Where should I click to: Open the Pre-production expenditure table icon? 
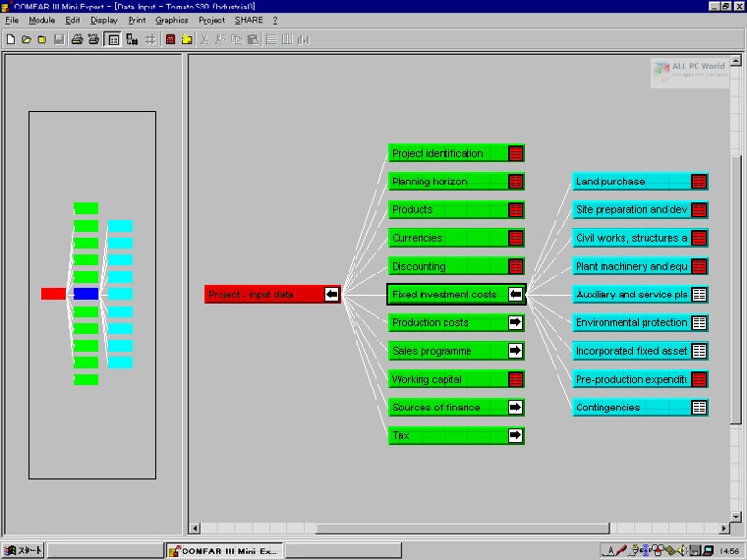tap(699, 379)
